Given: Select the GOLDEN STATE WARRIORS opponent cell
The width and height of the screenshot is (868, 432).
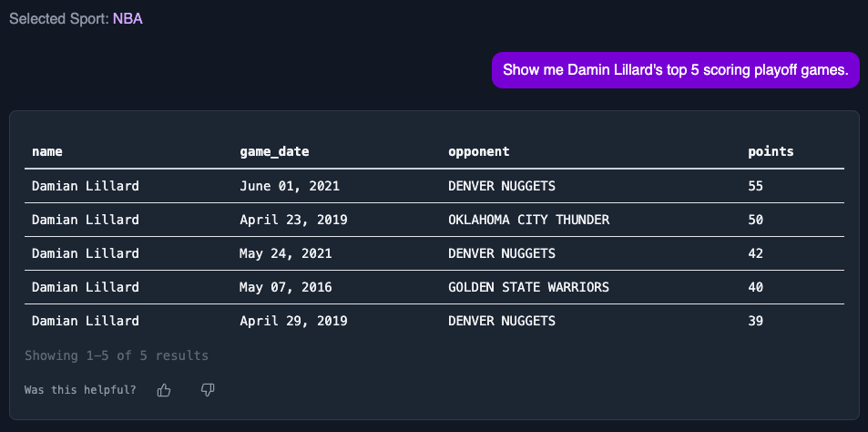Looking at the screenshot, I should coord(528,287).
